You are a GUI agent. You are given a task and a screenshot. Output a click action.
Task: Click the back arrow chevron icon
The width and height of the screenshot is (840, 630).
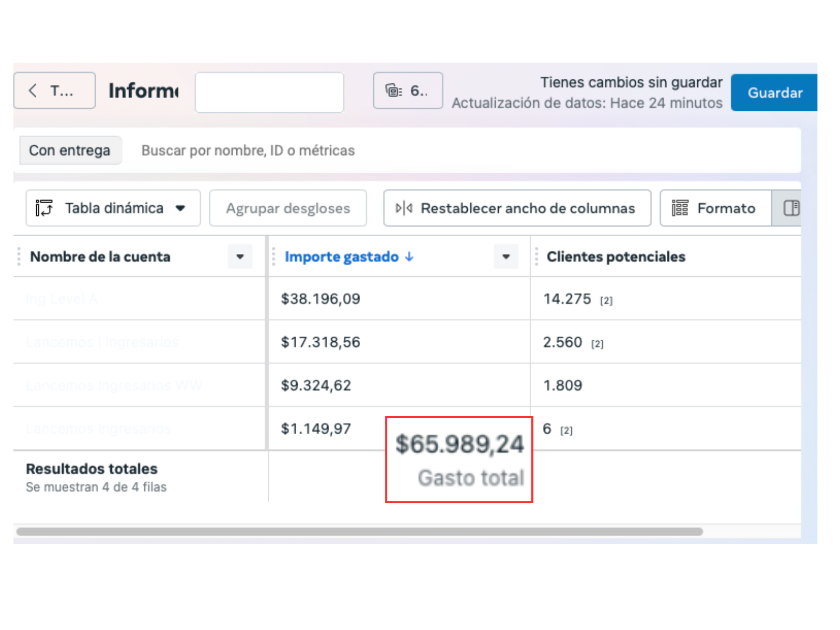33,90
